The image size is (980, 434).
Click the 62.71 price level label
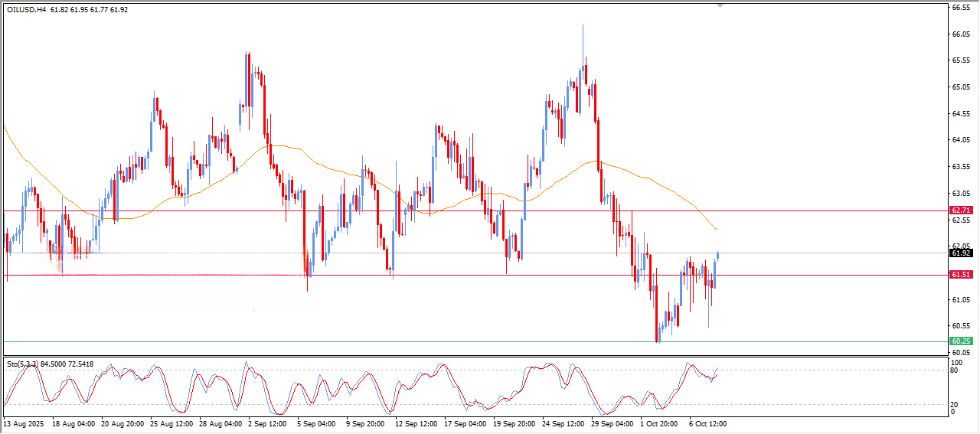pyautogui.click(x=960, y=210)
